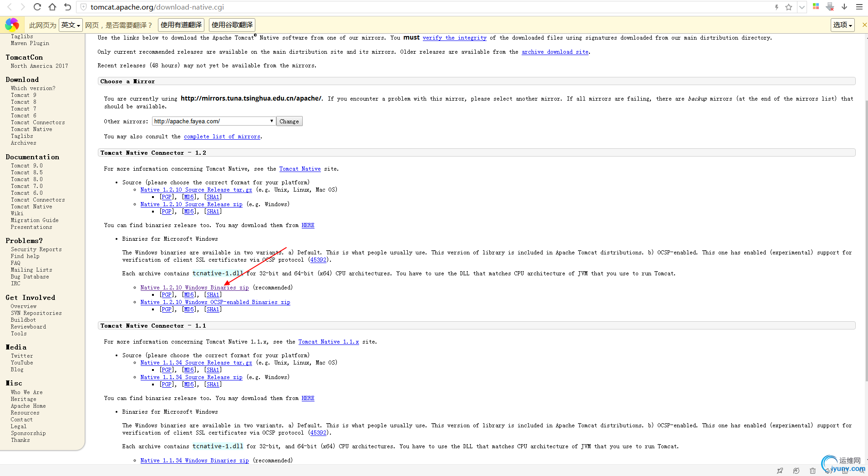The image size is (868, 476).
Task: Open Migration Guide sidebar link
Action: tap(35, 220)
